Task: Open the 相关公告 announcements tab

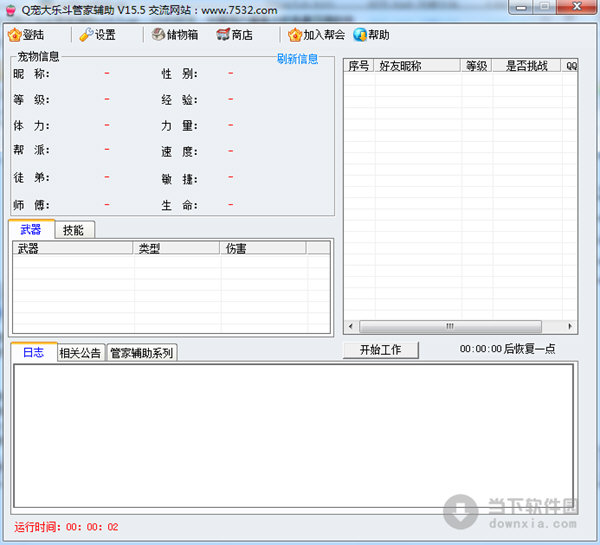Action: tap(80, 352)
